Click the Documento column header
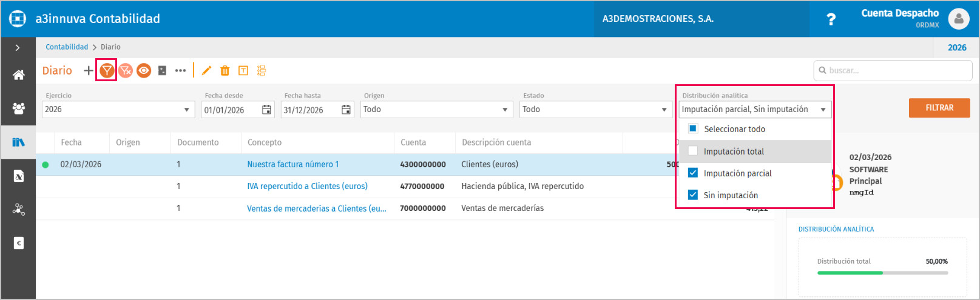 [x=198, y=142]
